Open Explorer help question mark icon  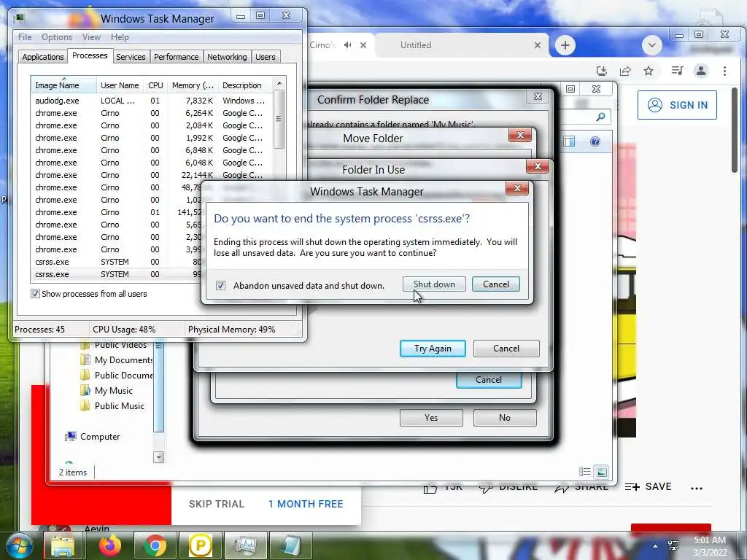595,141
